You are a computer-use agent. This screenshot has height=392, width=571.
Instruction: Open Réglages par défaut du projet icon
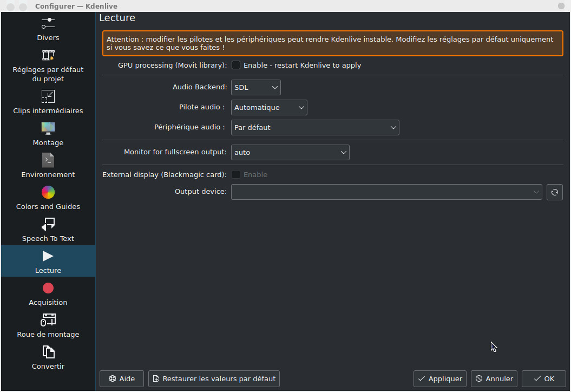[x=48, y=55]
